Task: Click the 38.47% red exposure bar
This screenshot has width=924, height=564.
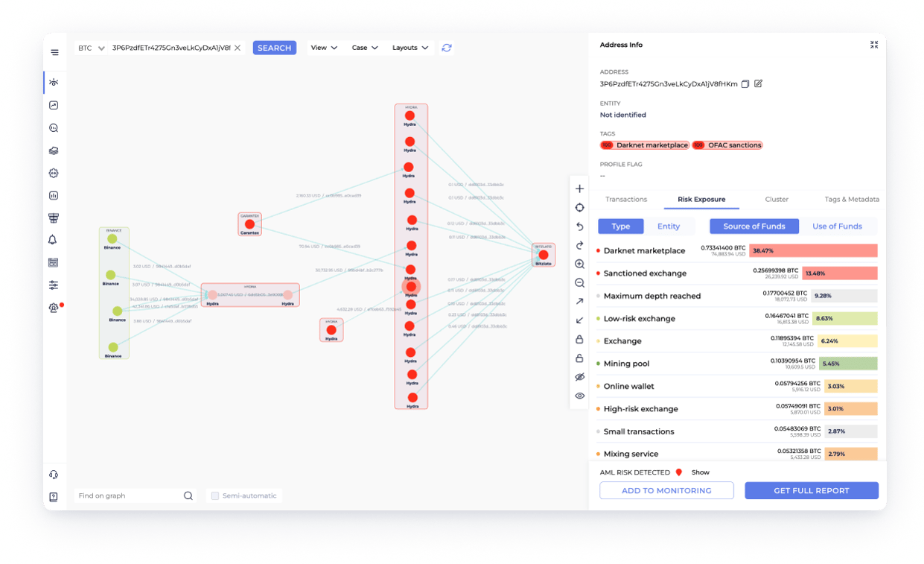Action: point(813,251)
